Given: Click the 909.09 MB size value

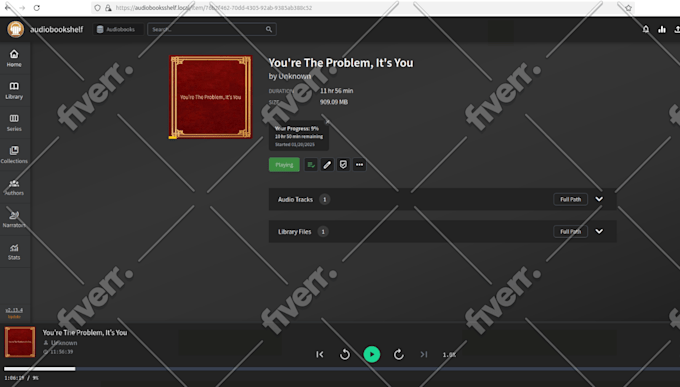Looking at the screenshot, I should [334, 102].
